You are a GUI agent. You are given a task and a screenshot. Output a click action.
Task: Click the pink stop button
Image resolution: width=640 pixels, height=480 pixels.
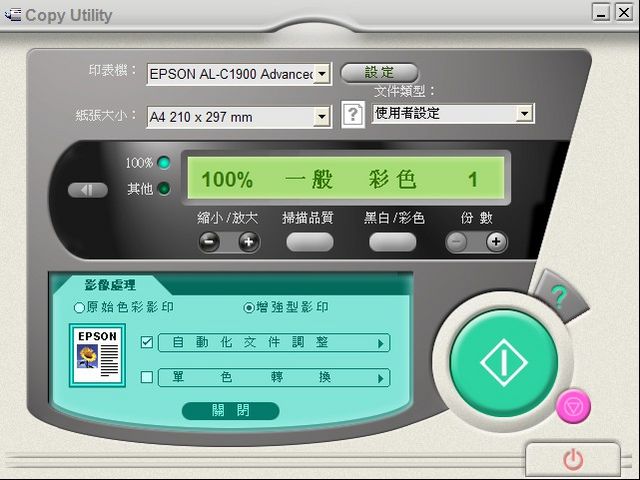[x=573, y=406]
